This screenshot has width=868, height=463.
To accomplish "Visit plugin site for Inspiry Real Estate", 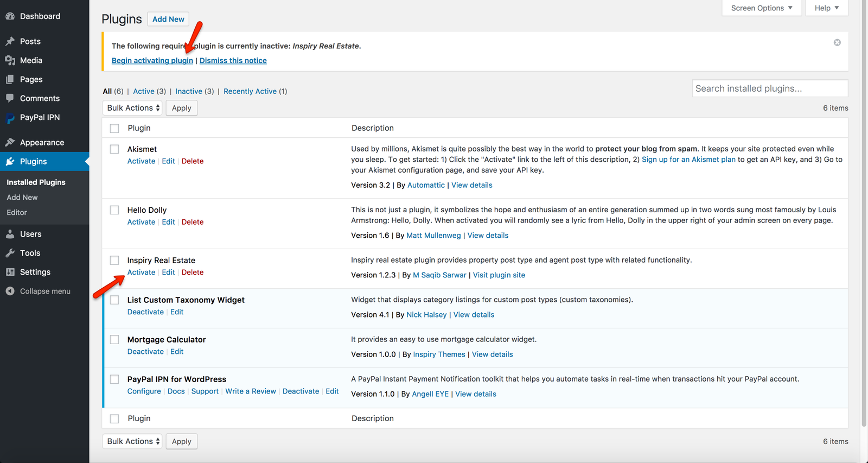I will 499,275.
